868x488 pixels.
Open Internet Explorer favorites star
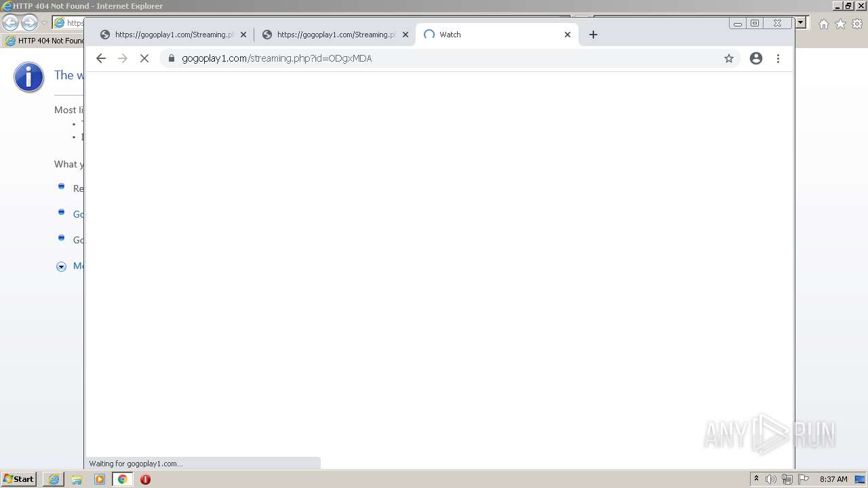840,24
